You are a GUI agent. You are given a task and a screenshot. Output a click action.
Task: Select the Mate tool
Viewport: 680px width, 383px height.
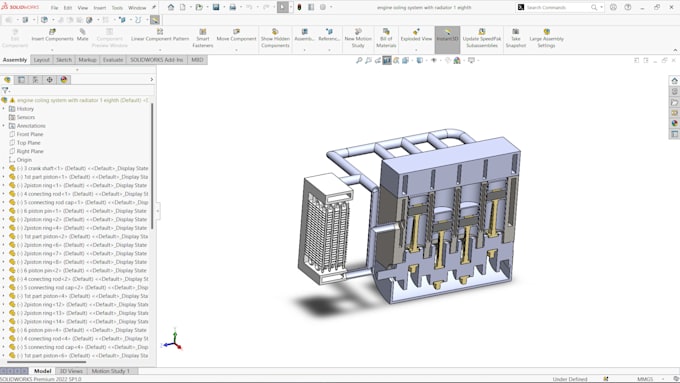(x=82, y=35)
